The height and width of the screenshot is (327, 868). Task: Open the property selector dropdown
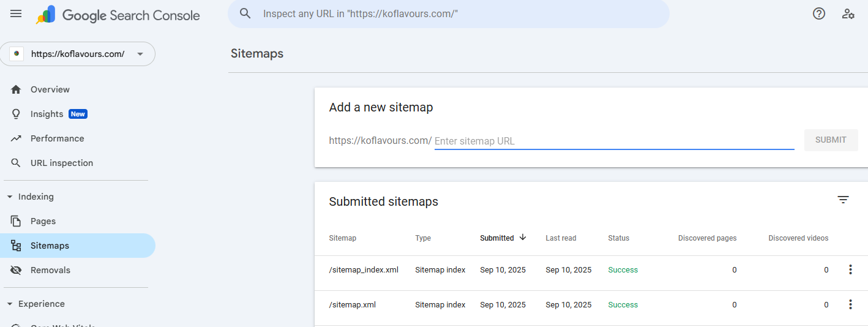(78, 54)
